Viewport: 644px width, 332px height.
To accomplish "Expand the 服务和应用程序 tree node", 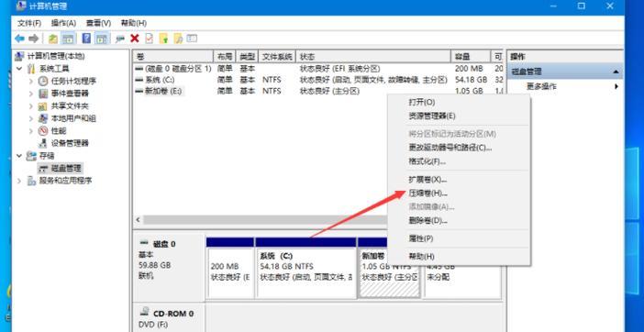I will [x=19, y=181].
